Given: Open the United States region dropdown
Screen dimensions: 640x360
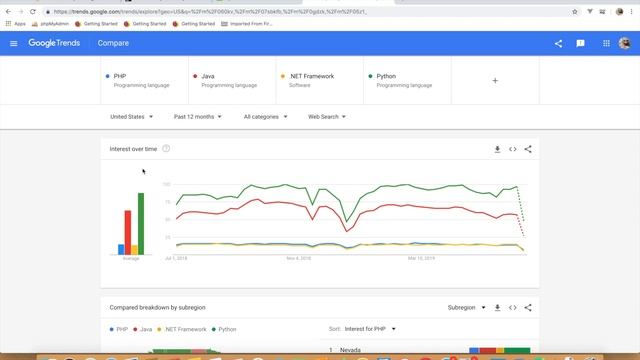Looking at the screenshot, I should coord(131,117).
